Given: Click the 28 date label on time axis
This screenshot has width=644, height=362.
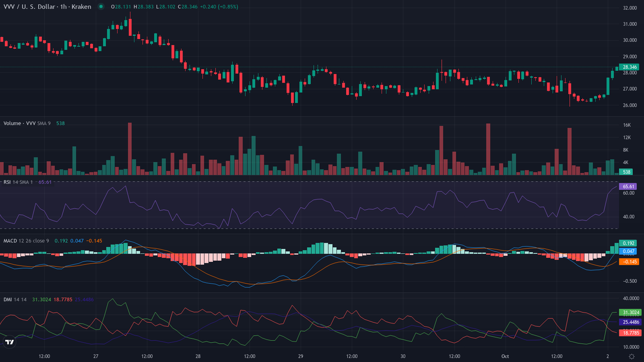Looking at the screenshot, I should coord(198,356).
